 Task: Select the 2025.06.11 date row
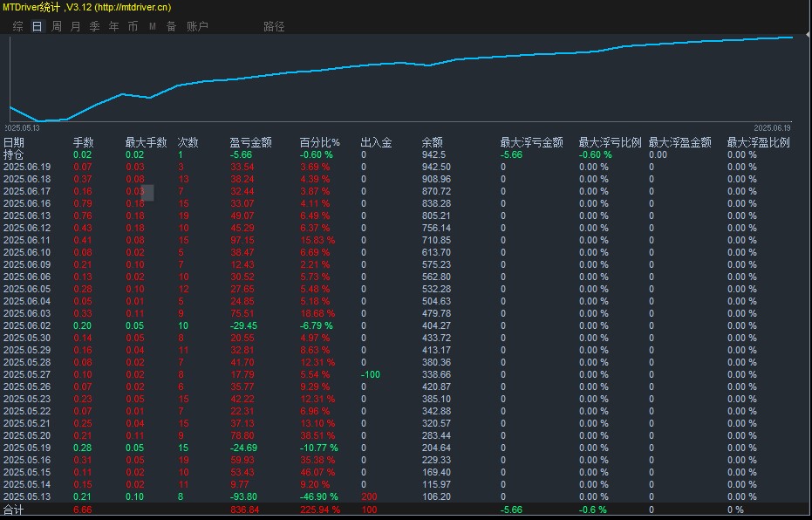pos(27,240)
